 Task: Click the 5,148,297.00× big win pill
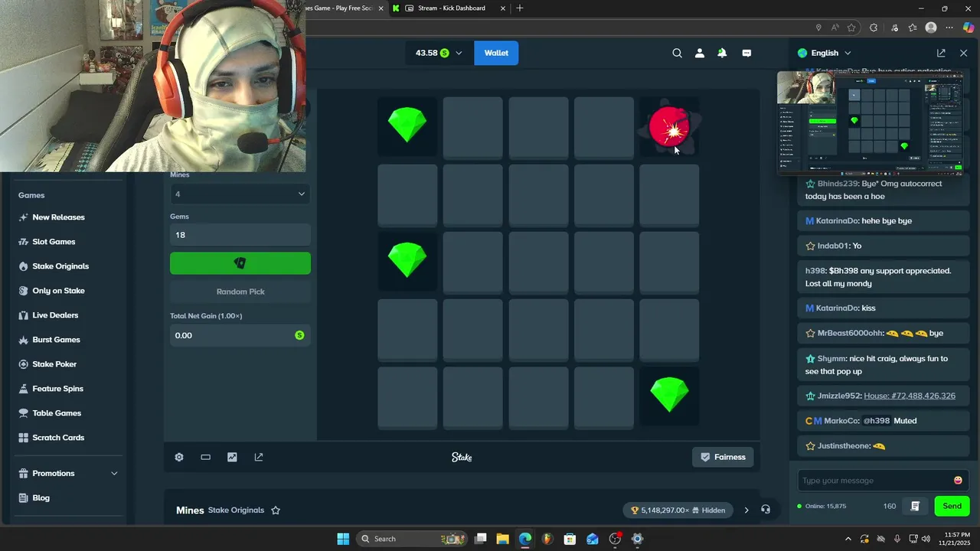pyautogui.click(x=678, y=510)
